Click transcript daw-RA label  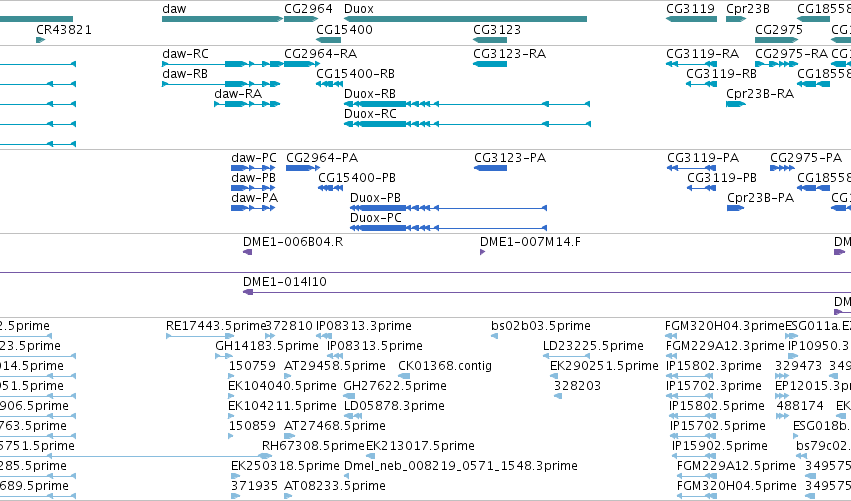click(238, 94)
